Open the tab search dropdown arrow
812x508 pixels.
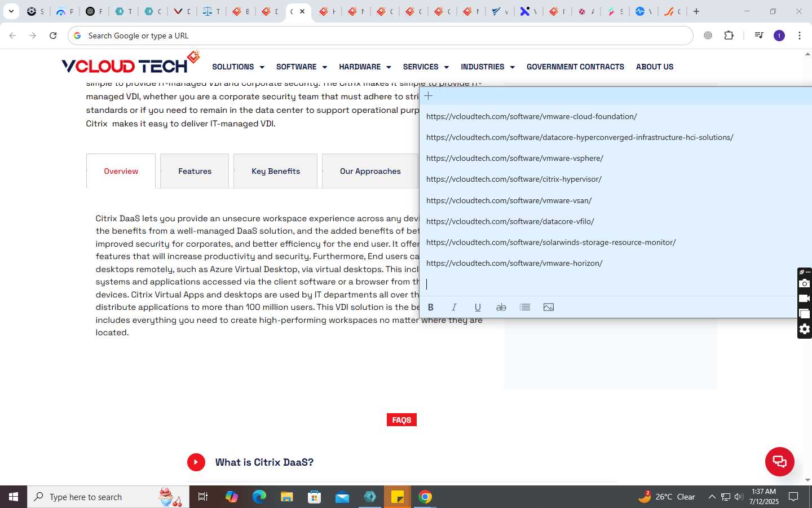[11, 11]
